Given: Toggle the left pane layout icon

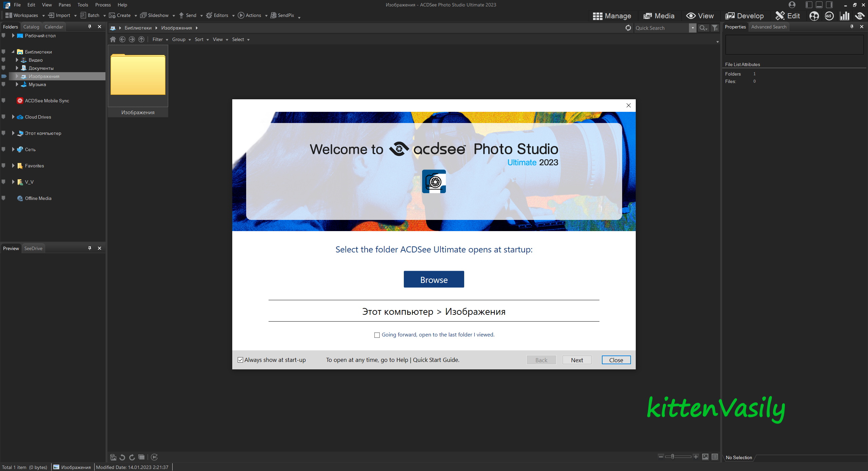Looking at the screenshot, I should (809, 5).
